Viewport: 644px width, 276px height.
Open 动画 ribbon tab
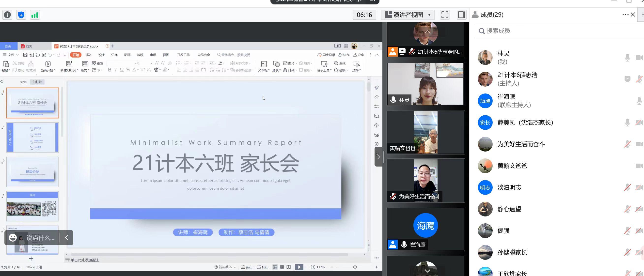127,55
